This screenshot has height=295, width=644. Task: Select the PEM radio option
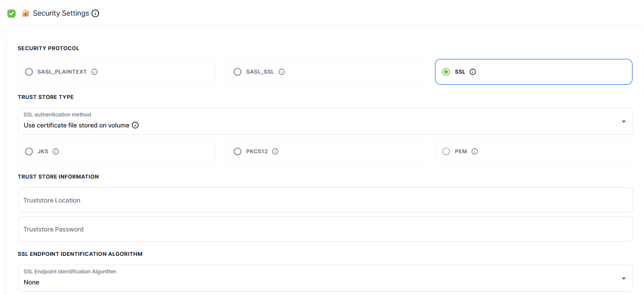(446, 151)
